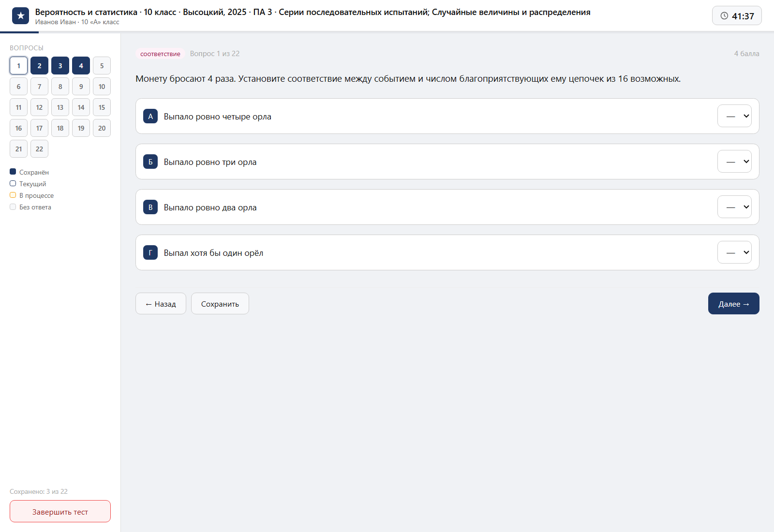Screen dimensions: 774x532
Task: Finish test via Завершить тест
Action: [60, 511]
